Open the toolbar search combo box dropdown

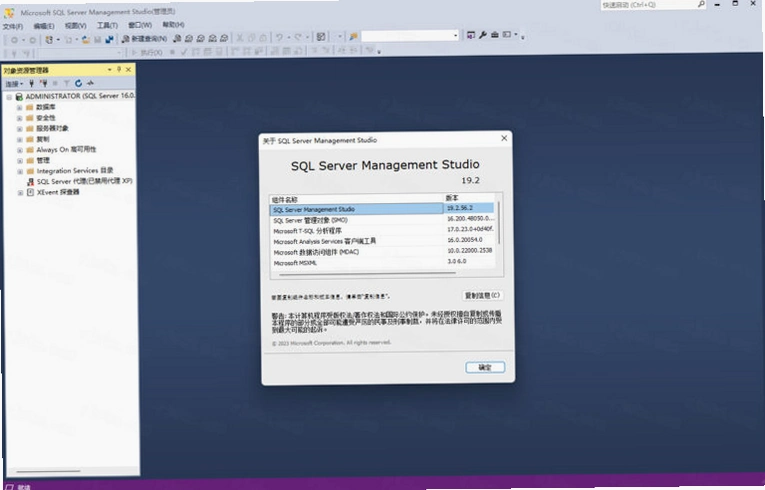click(x=456, y=36)
